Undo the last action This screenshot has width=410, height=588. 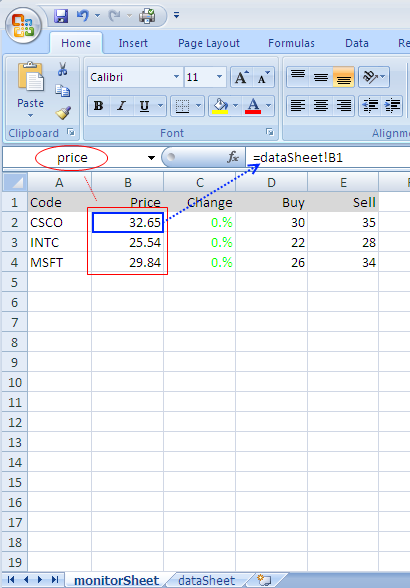click(82, 16)
